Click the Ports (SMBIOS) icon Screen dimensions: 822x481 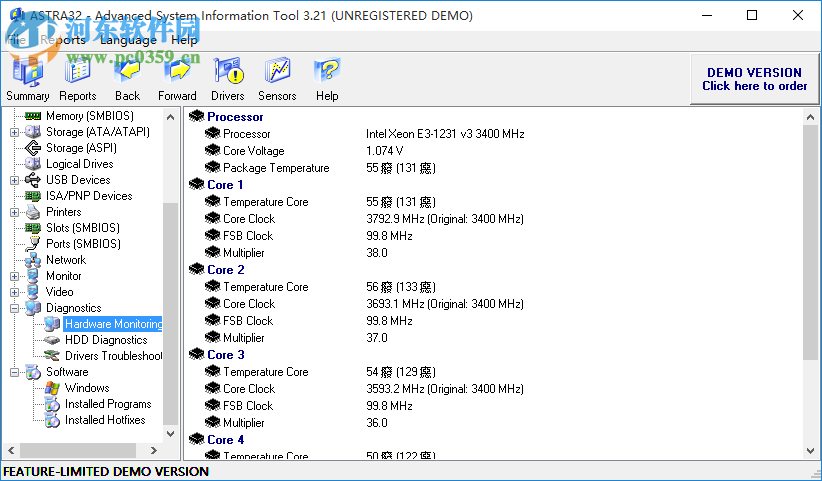[33, 244]
